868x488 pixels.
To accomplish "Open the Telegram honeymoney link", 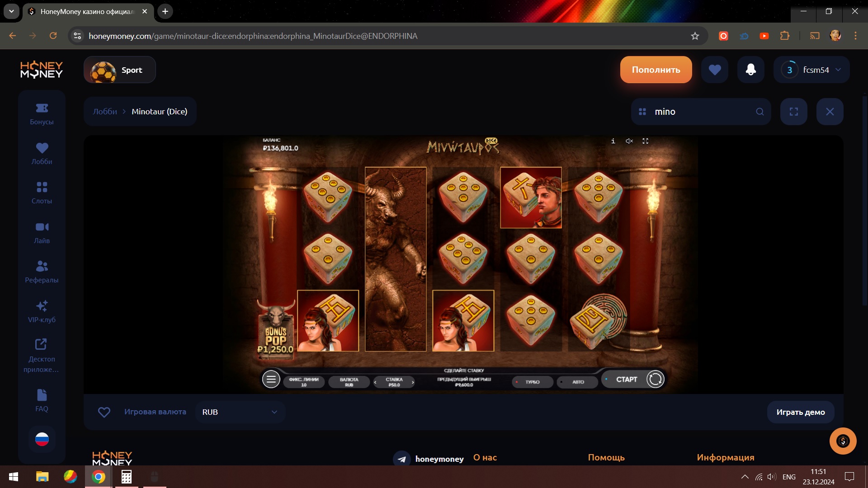I will (428, 459).
